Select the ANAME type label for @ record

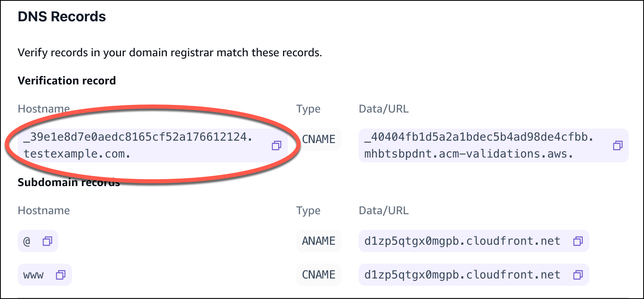click(x=318, y=241)
